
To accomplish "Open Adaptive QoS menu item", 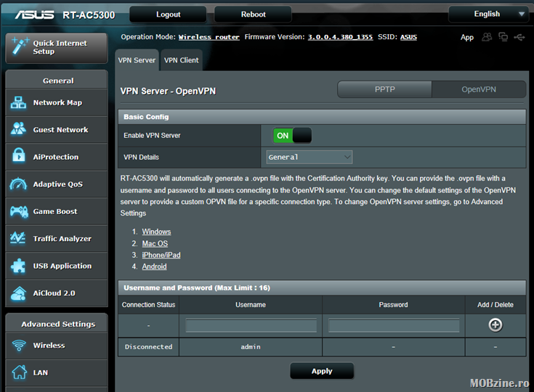I will tap(57, 184).
